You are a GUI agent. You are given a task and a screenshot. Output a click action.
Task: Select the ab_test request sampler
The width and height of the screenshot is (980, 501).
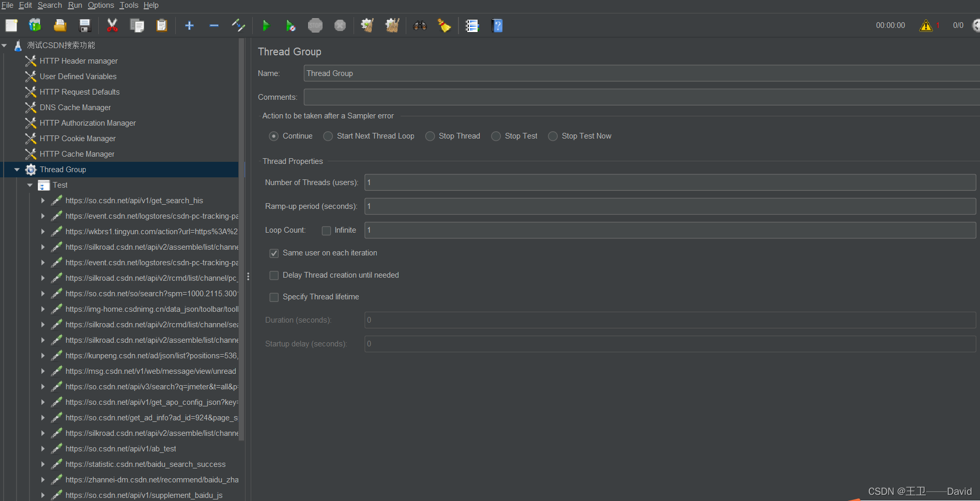(x=120, y=449)
